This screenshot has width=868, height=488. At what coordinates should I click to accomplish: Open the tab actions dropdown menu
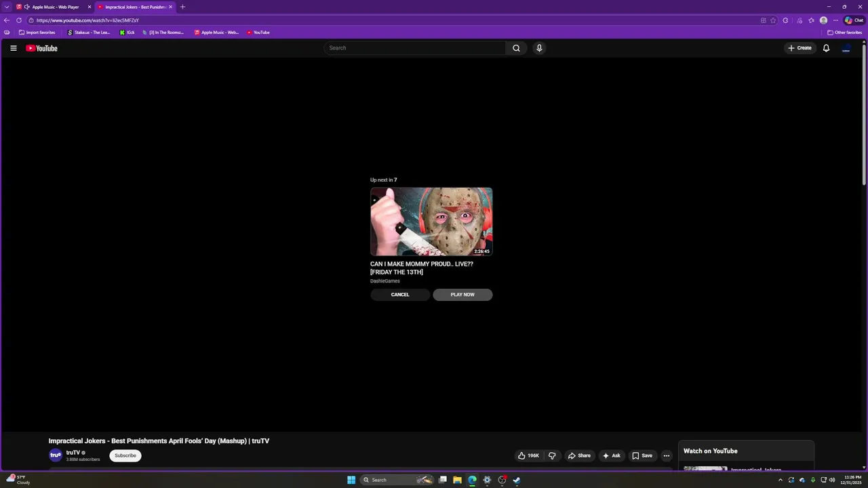pyautogui.click(x=7, y=7)
